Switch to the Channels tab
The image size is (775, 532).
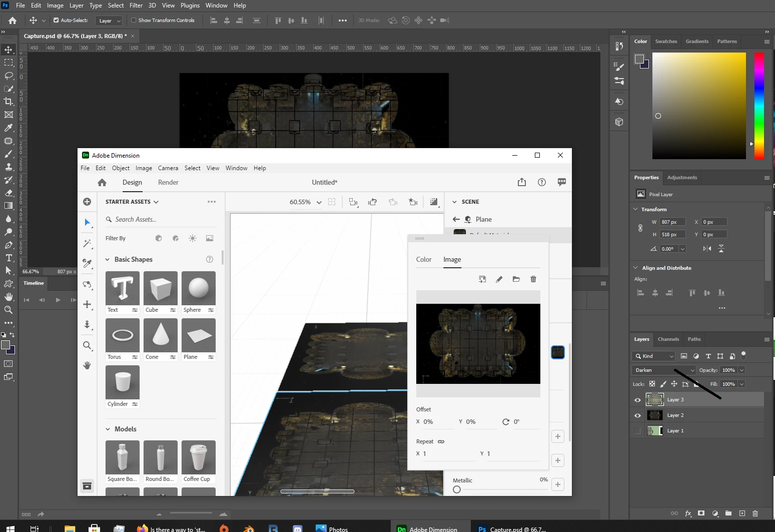(668, 339)
